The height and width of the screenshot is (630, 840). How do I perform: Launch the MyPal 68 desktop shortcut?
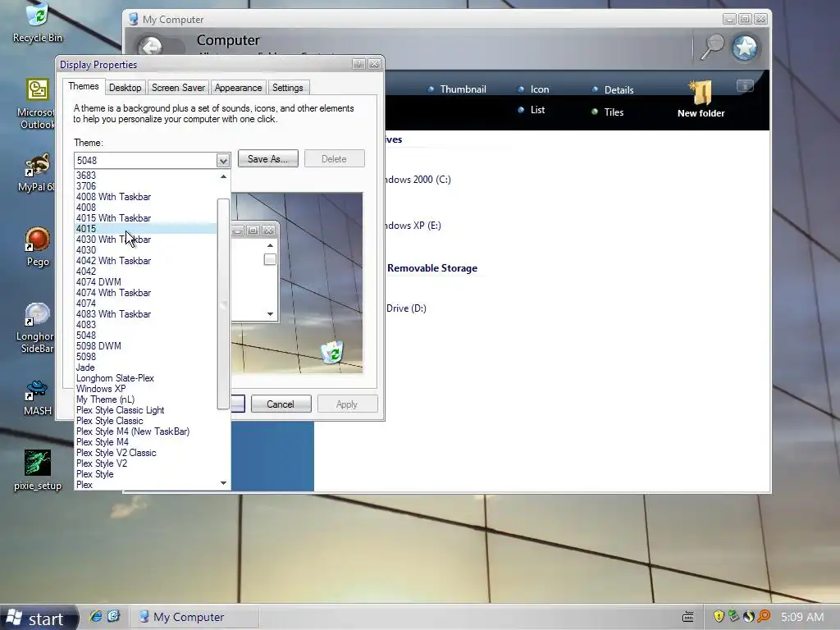pyautogui.click(x=36, y=172)
